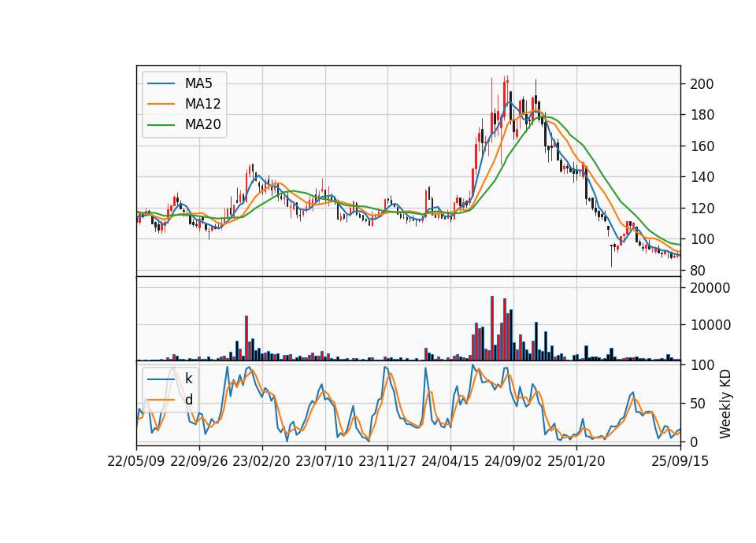Click the MA12 legend label
Image resolution: width=756 pixels, height=543 pixels.
[x=202, y=104]
